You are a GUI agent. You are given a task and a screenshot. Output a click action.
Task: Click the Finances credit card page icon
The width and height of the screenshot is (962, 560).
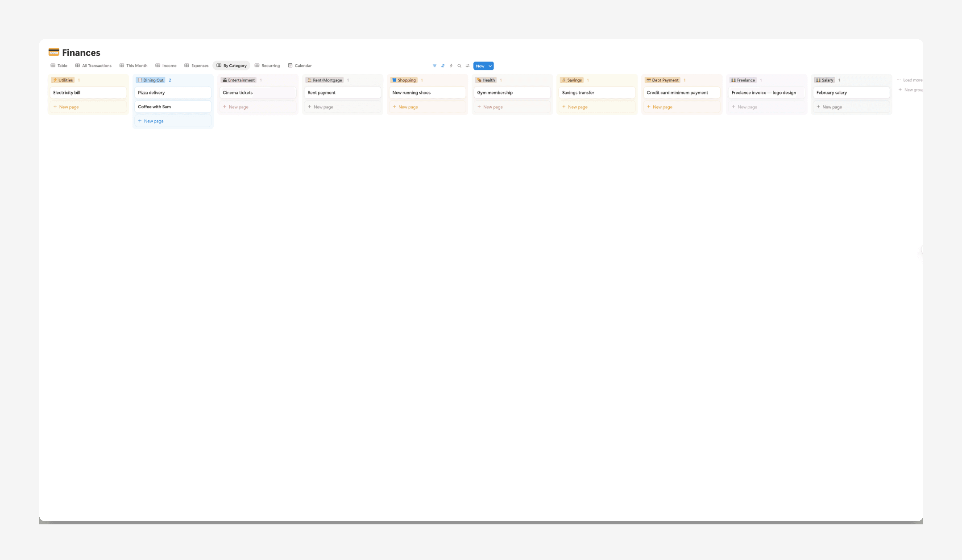click(x=54, y=52)
